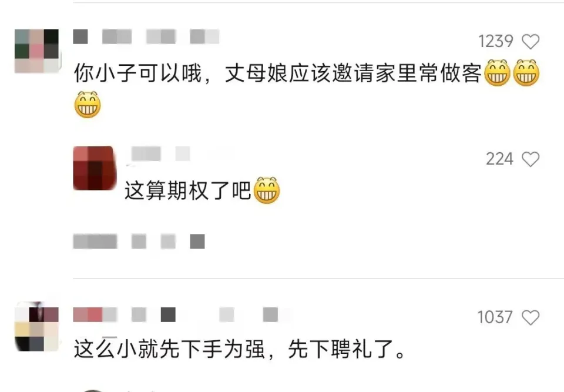The image size is (564, 392).
Task: Like the top comment with 1239 likes
Action: (531, 41)
